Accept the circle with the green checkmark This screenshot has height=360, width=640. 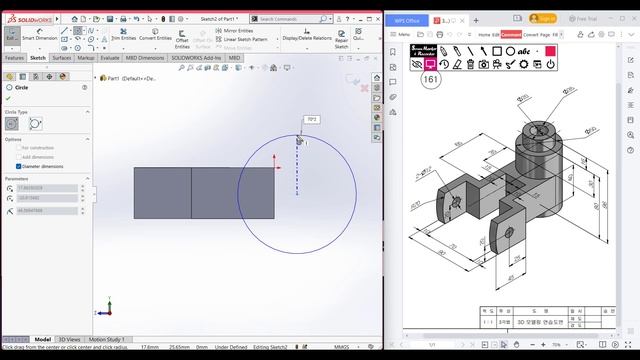click(x=8, y=98)
